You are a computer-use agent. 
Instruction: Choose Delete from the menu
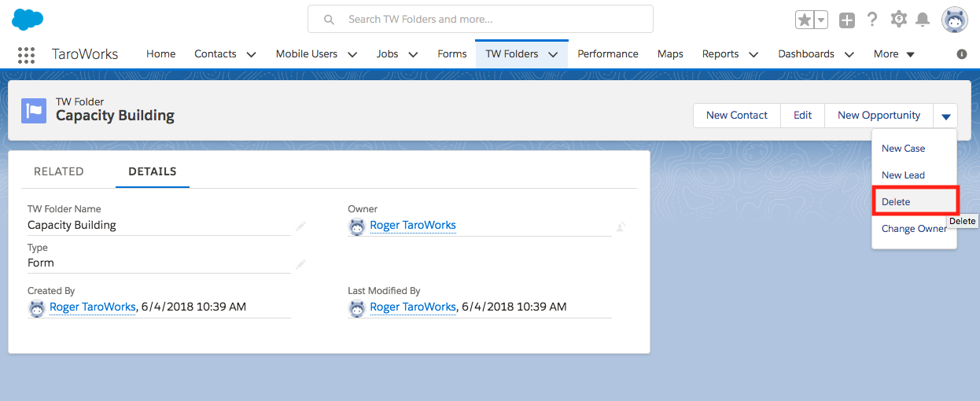914,201
